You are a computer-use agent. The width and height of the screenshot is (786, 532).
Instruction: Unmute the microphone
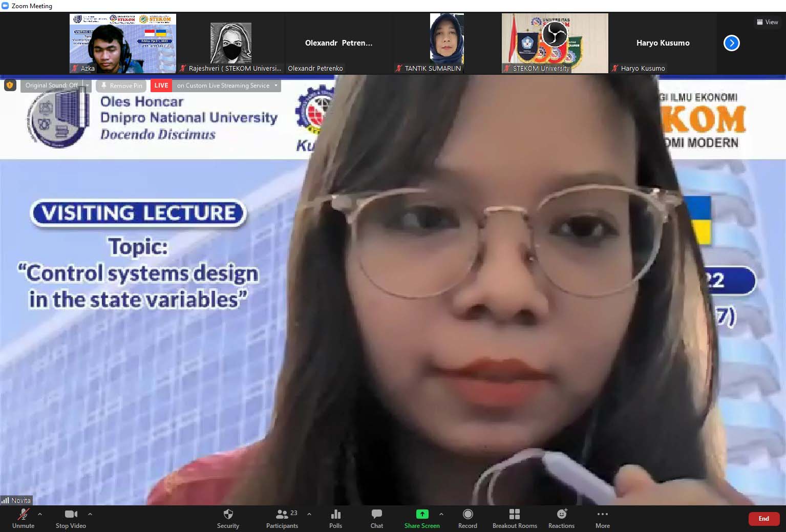click(x=23, y=518)
